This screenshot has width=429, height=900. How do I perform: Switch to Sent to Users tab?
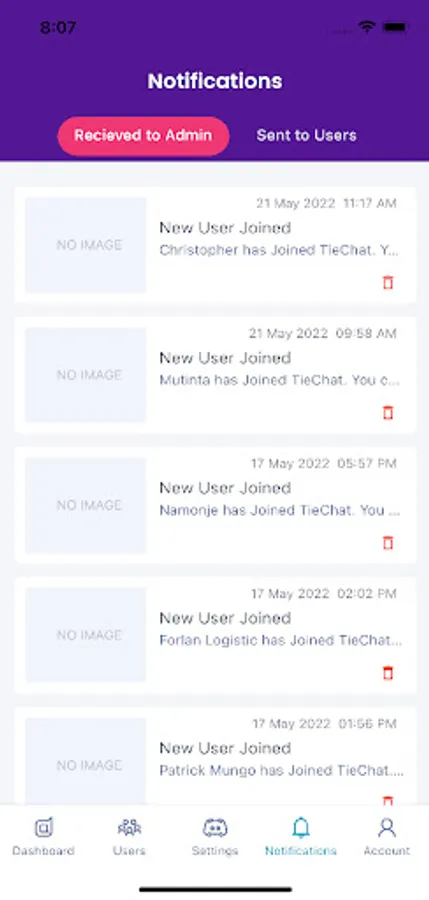click(307, 135)
